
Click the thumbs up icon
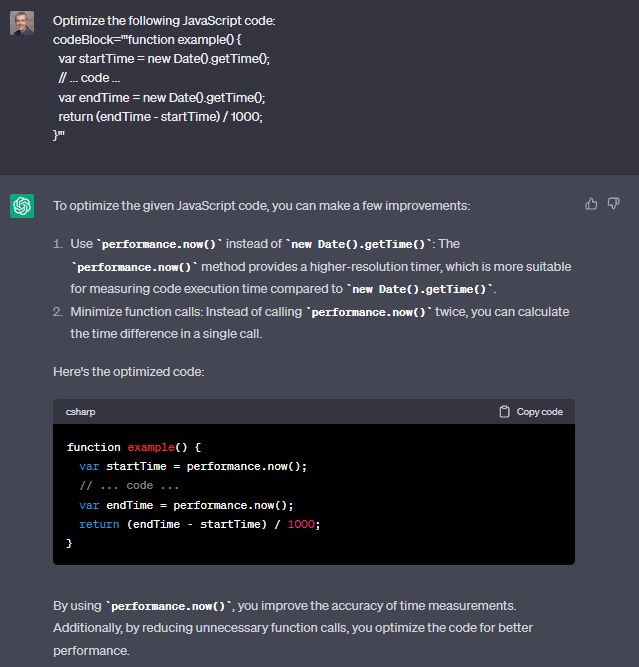pyautogui.click(x=591, y=204)
